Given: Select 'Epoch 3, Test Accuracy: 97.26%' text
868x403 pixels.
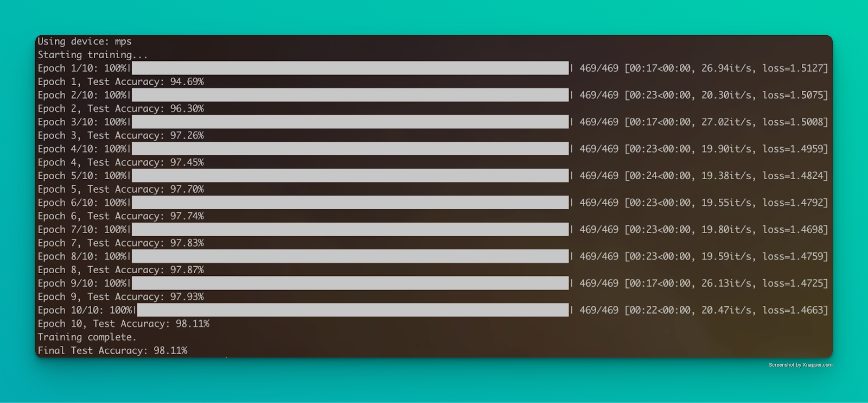Looking at the screenshot, I should 121,135.
